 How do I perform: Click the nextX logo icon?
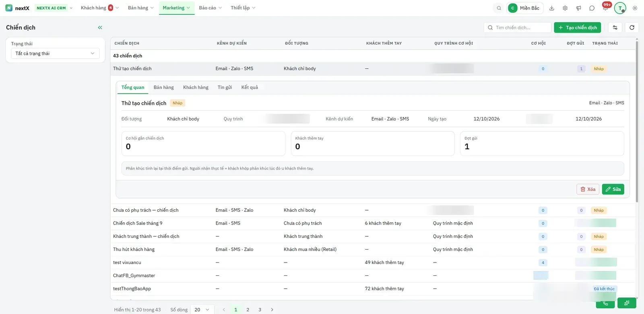click(9, 8)
